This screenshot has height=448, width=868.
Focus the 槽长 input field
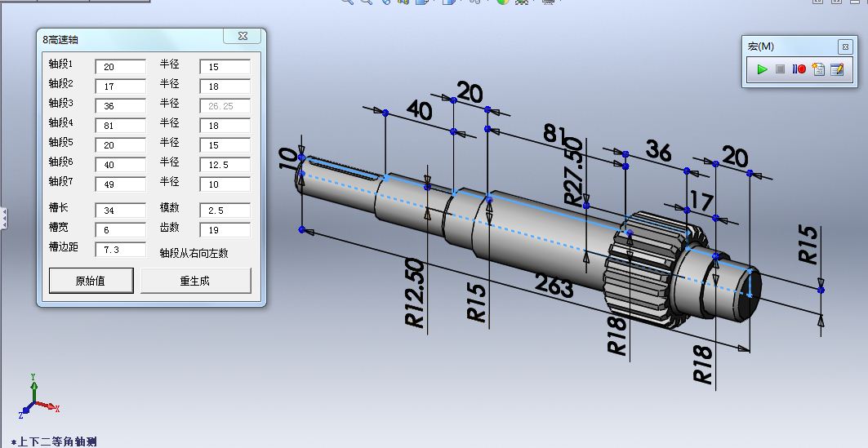point(120,211)
